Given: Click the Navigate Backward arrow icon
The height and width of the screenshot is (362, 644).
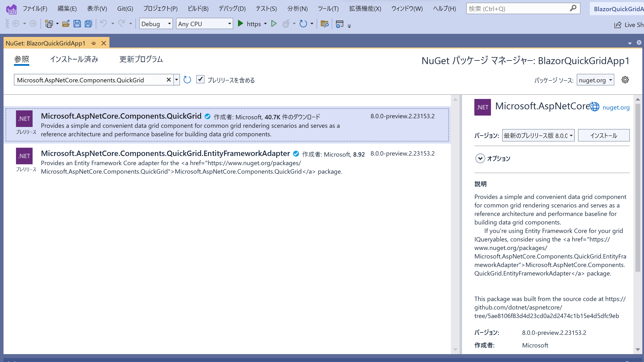Looking at the screenshot, I should point(16,24).
